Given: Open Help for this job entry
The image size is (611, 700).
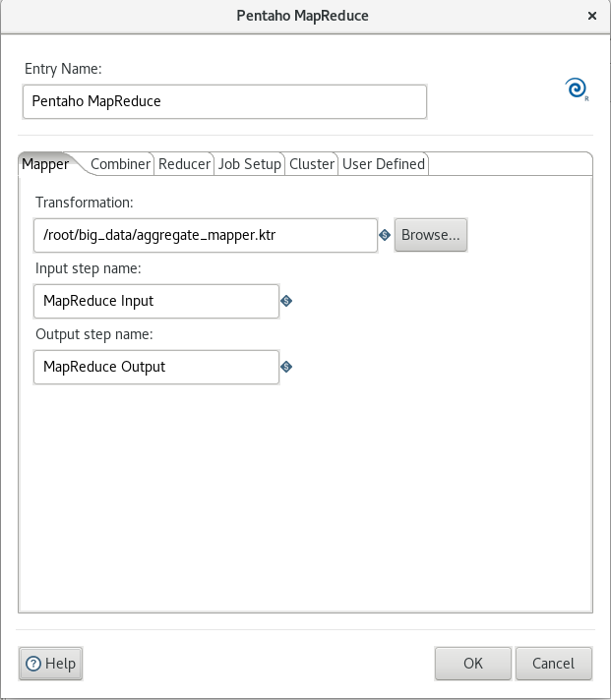Looking at the screenshot, I should tap(50, 664).
